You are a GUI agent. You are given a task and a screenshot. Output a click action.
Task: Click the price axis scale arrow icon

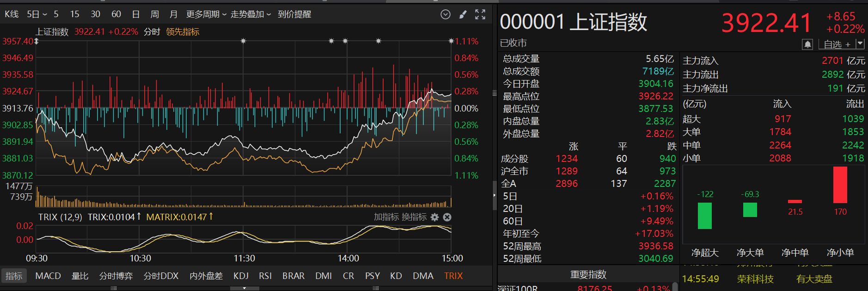(37, 42)
